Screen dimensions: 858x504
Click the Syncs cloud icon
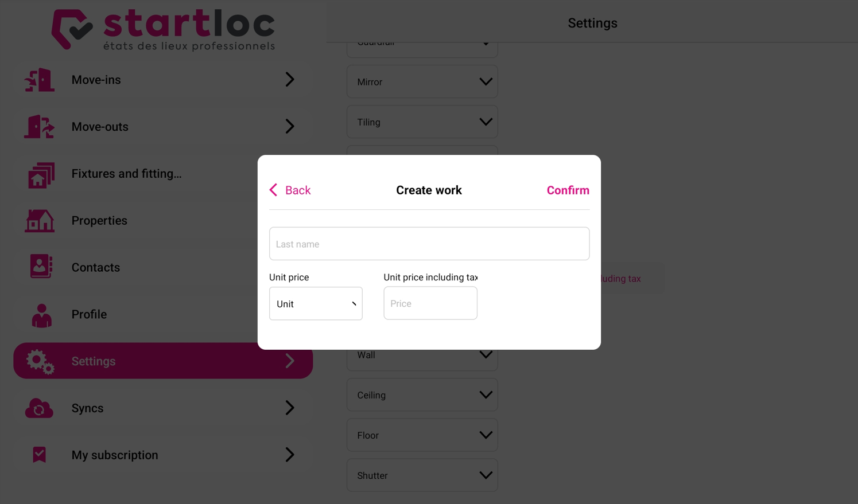39,408
